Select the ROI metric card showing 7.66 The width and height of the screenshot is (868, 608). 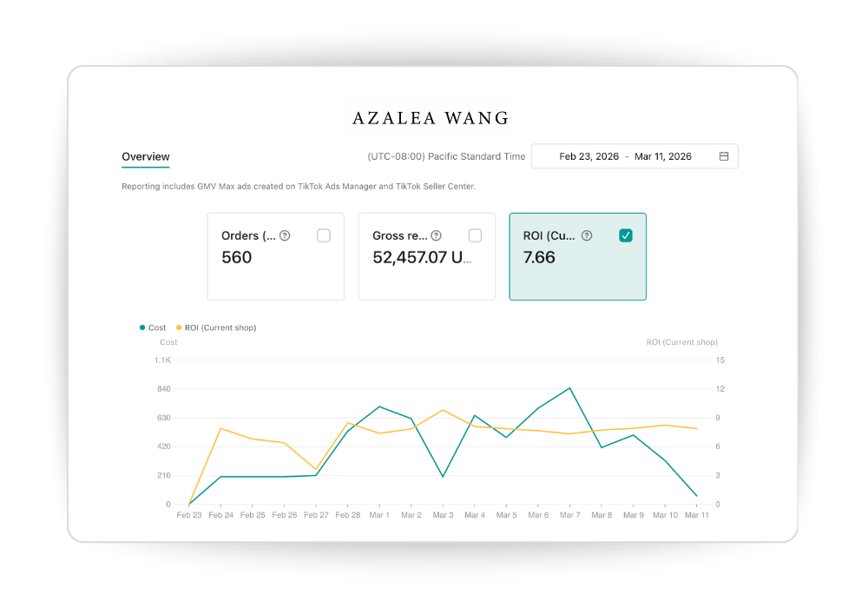577,256
